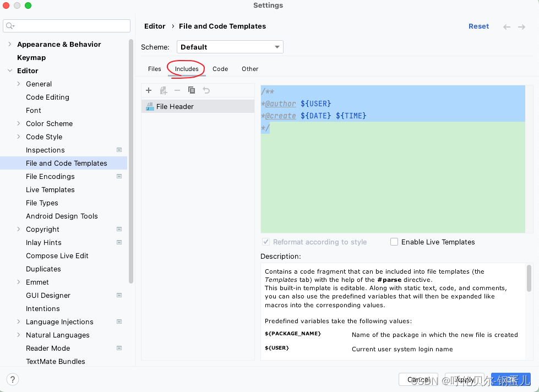The image size is (539, 392).
Task: Click the Cancel button
Action: pyautogui.click(x=418, y=380)
